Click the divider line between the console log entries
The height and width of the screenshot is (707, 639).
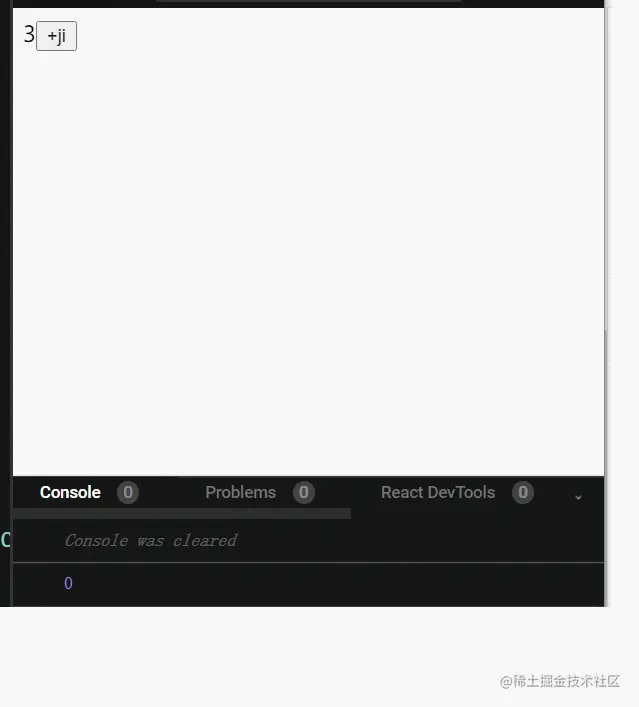pos(308,562)
